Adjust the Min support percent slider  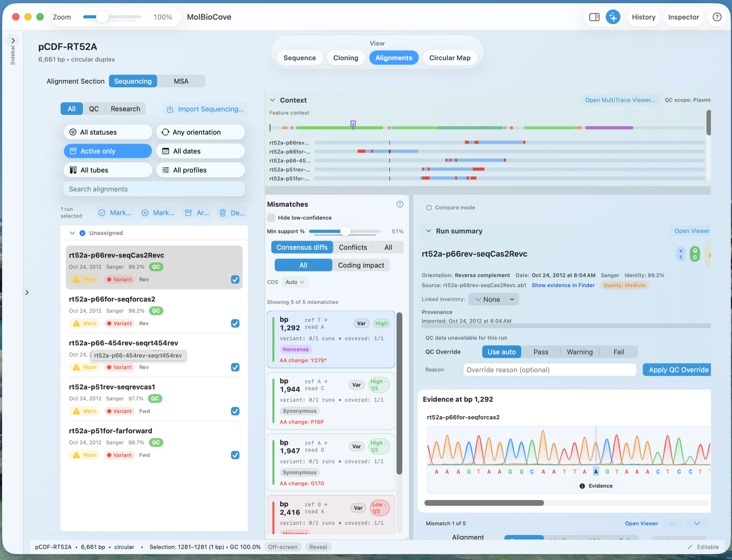click(x=345, y=231)
